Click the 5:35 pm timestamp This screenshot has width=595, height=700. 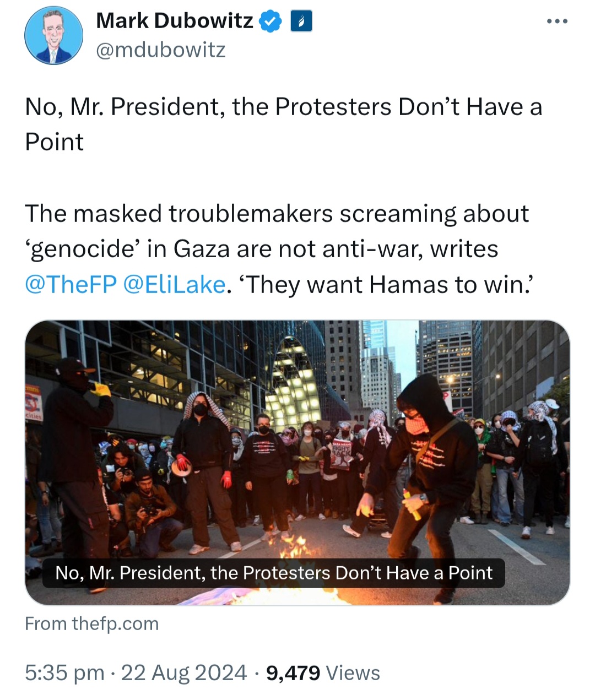click(x=64, y=672)
